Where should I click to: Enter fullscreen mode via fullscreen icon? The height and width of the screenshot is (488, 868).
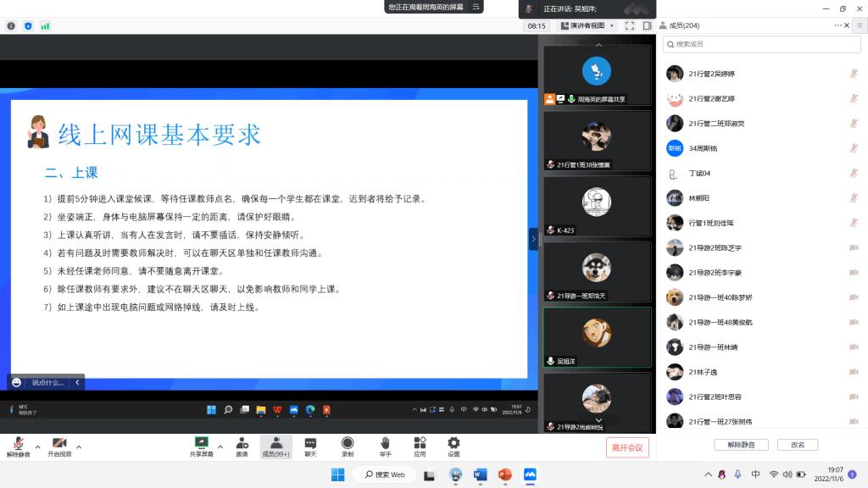tap(630, 26)
